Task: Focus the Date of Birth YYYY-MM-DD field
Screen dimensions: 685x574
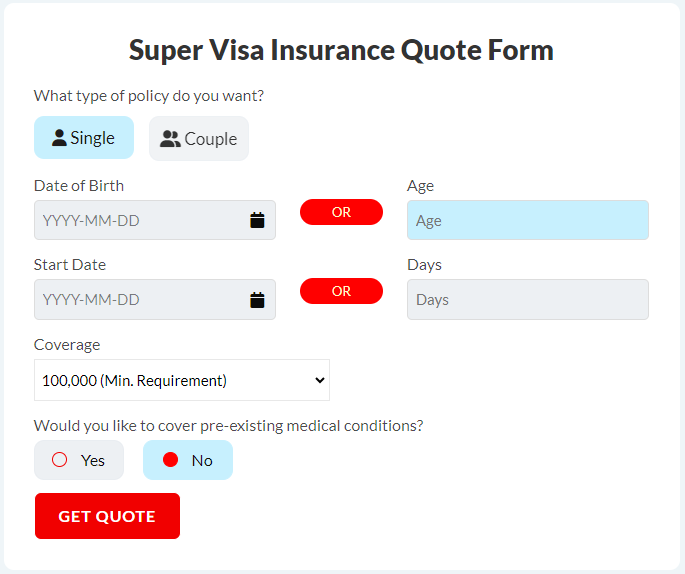Action: coord(155,220)
